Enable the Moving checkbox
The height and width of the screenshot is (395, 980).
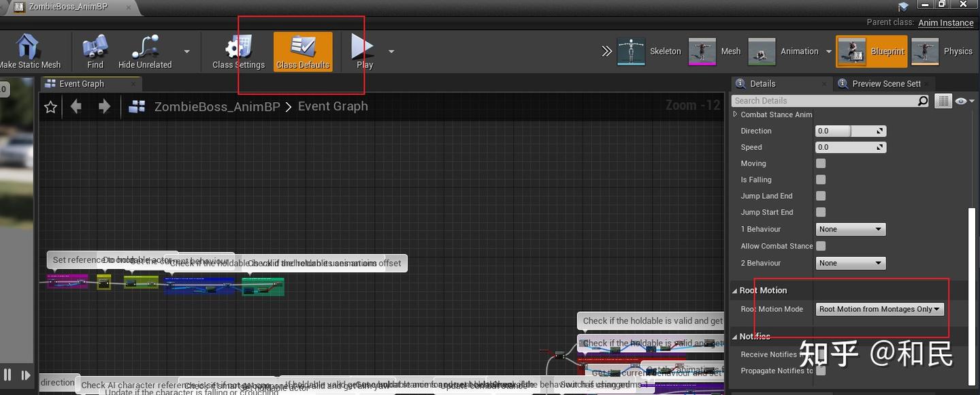click(820, 163)
